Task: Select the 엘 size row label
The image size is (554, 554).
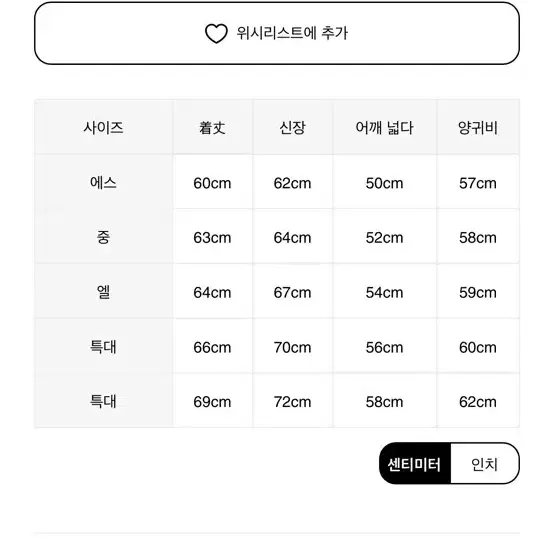Action: coord(104,292)
